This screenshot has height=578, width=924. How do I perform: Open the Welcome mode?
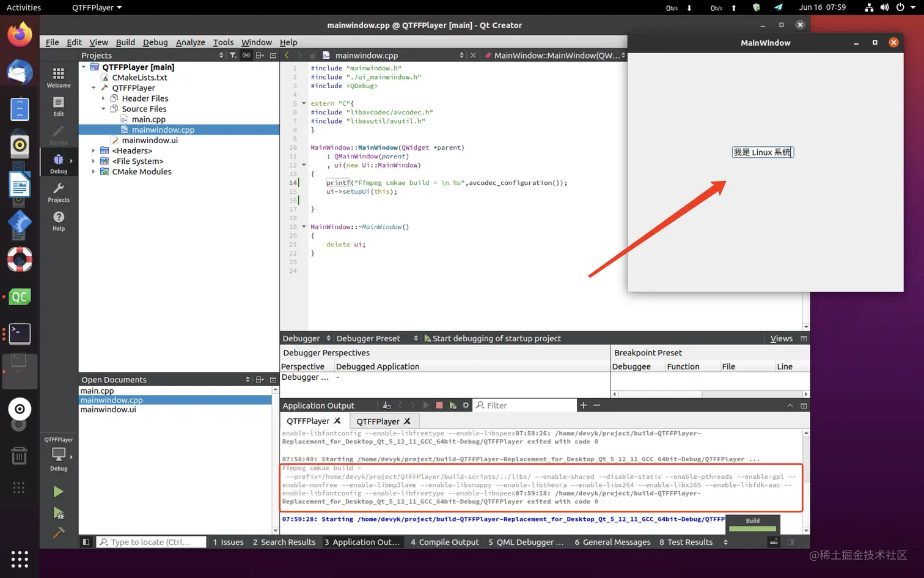coord(59,78)
